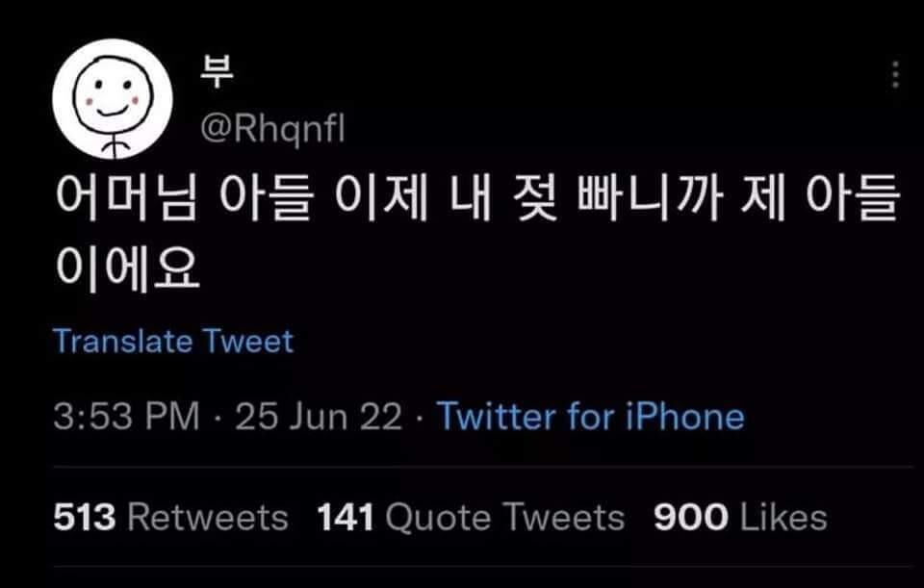The image size is (924, 588).
Task: View the 900 Likes list
Action: tap(740, 518)
